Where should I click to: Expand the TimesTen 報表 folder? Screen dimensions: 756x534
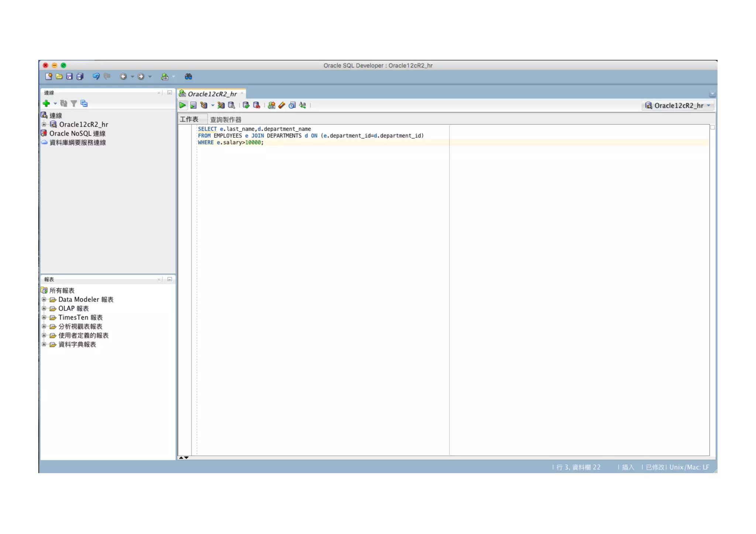[x=44, y=317]
